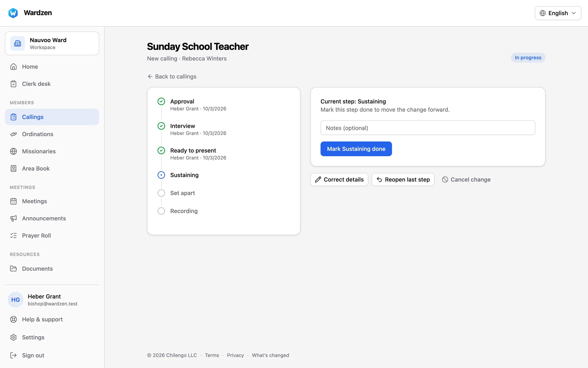Click the HG user avatar
The image size is (588, 368).
16,300
